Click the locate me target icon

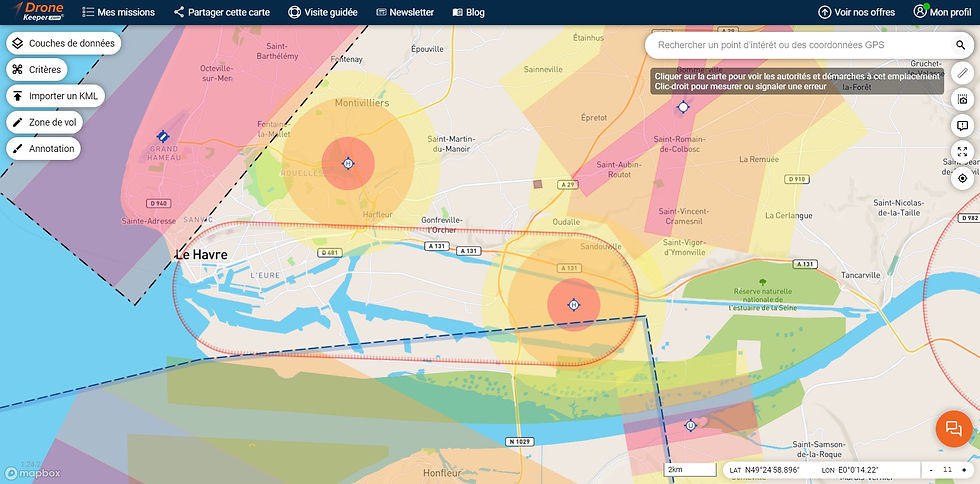[x=962, y=178]
